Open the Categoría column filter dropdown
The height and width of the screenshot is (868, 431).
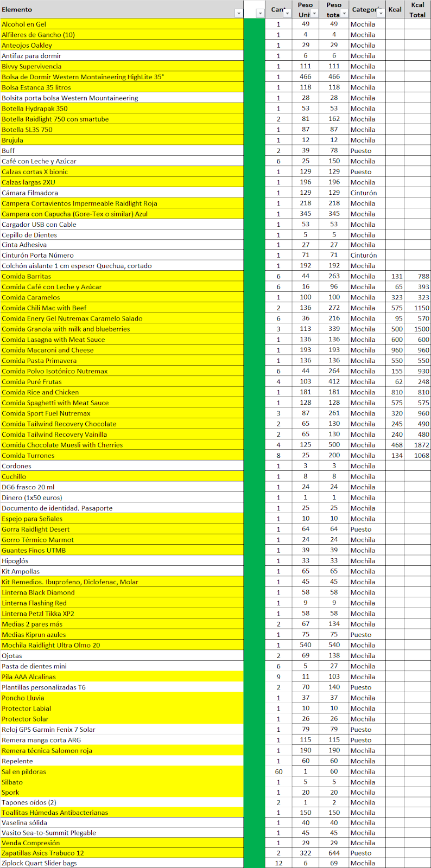click(380, 14)
